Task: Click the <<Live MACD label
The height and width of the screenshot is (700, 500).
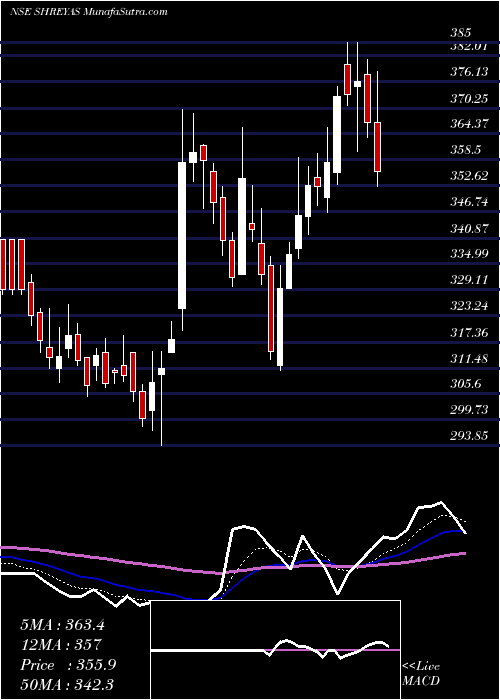Action: [x=421, y=674]
